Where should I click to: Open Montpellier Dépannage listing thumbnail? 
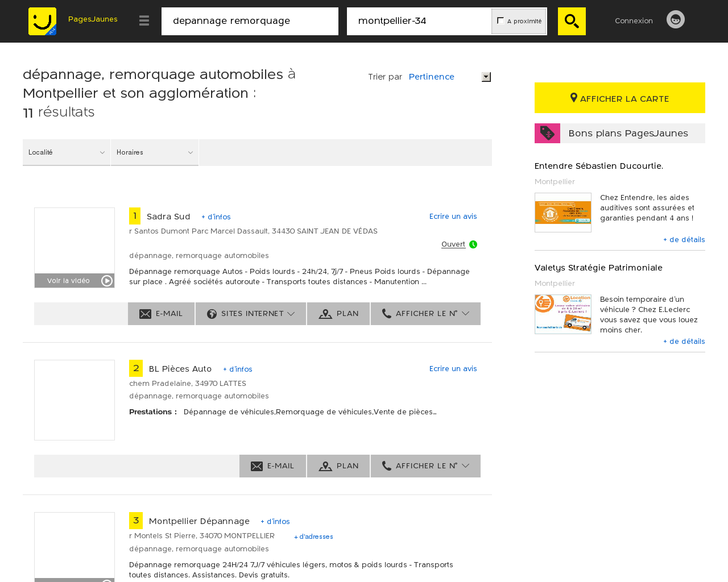[75, 546]
